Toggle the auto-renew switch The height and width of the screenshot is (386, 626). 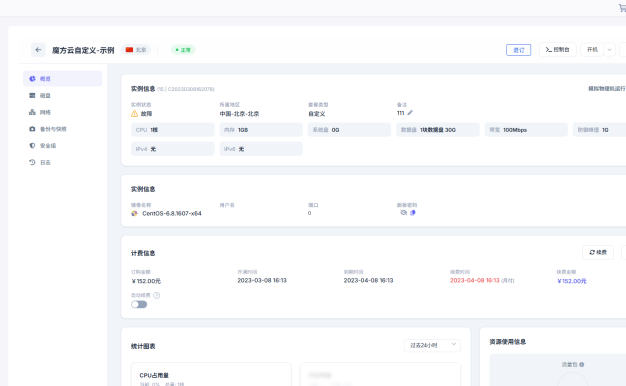pyautogui.click(x=139, y=305)
